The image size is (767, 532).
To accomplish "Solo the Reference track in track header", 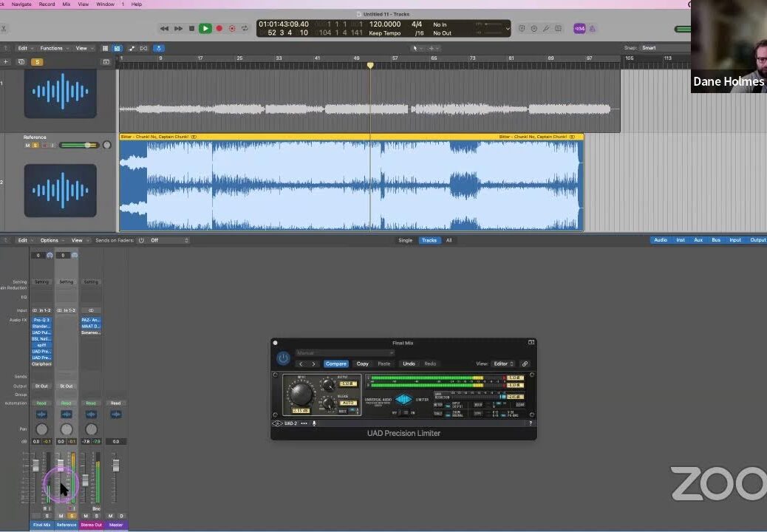I will tap(35, 146).
